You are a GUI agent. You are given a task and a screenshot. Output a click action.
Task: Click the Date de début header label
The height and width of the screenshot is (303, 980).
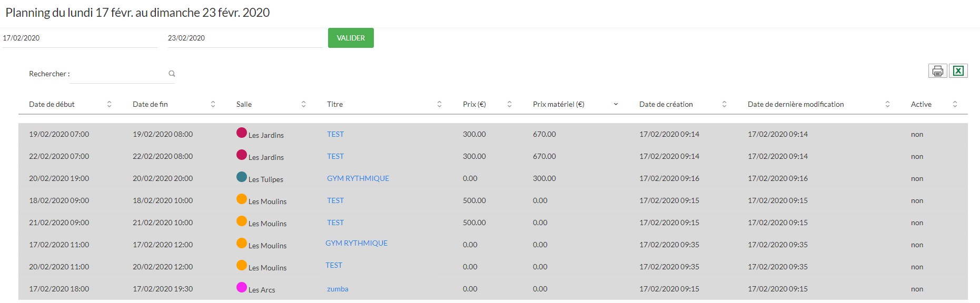click(52, 104)
